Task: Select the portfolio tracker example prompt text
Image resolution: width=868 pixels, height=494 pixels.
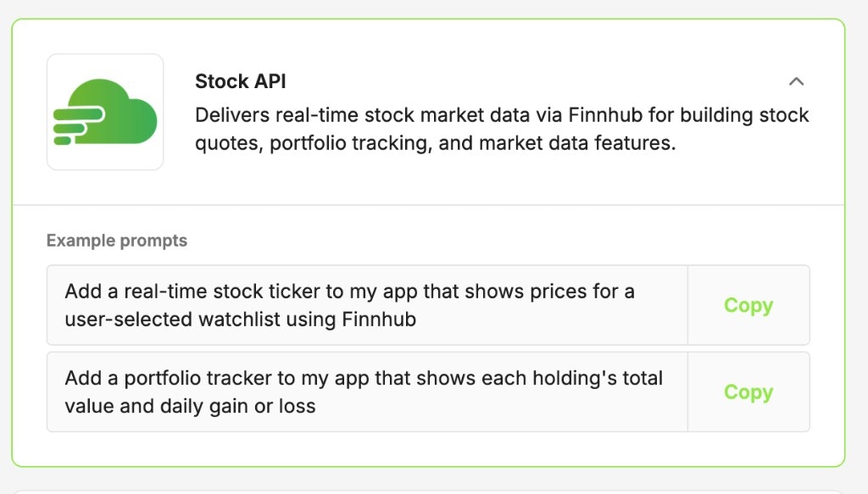Action: click(363, 391)
